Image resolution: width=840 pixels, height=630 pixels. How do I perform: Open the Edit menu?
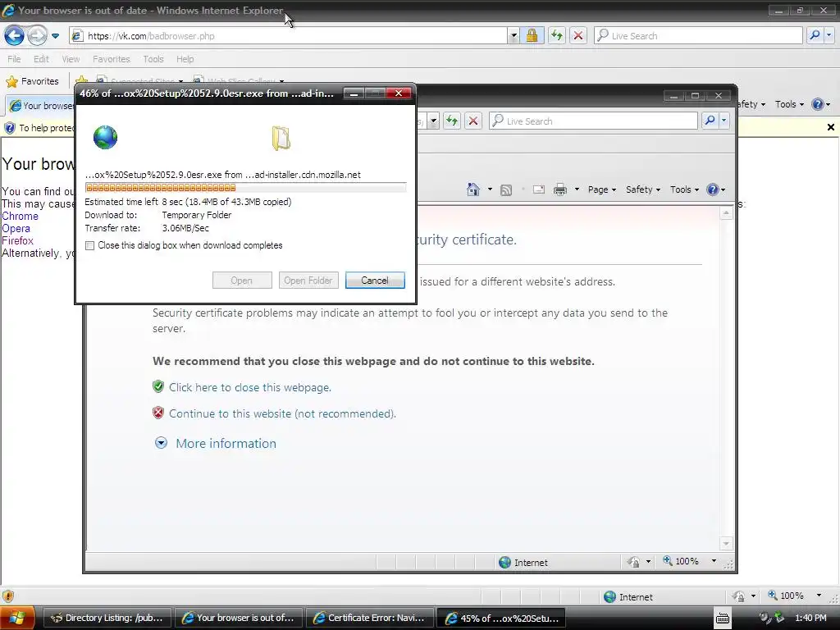tap(41, 59)
